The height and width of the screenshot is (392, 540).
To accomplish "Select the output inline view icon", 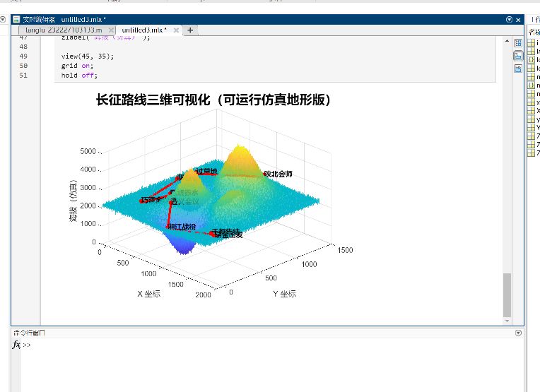I will pyautogui.click(x=518, y=56).
